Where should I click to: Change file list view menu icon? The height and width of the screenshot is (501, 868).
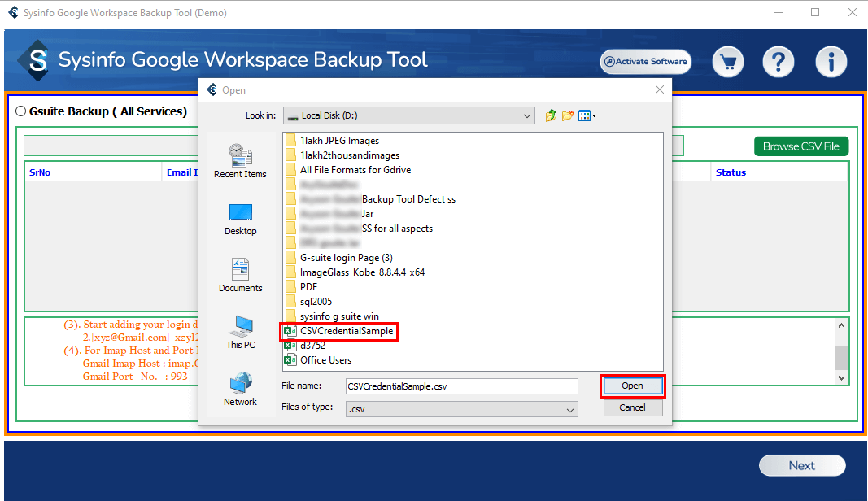(587, 115)
